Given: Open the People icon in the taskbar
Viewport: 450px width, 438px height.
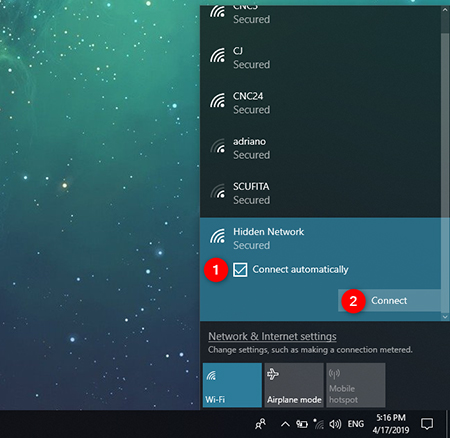Looking at the screenshot, I should tap(260, 424).
